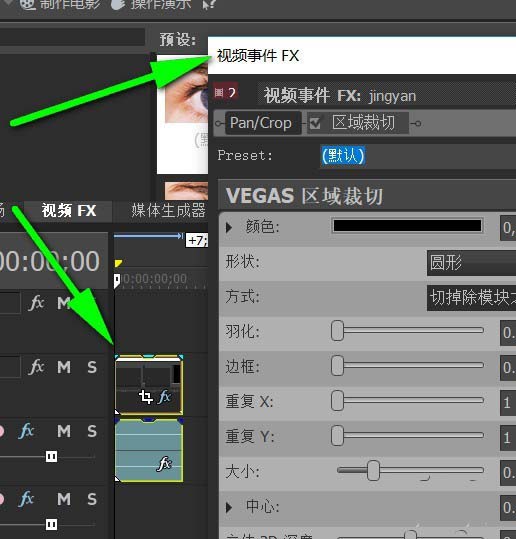This screenshot has height=539, width=516.
Task: Select the teal audio event on the timeline
Action: (x=149, y=450)
